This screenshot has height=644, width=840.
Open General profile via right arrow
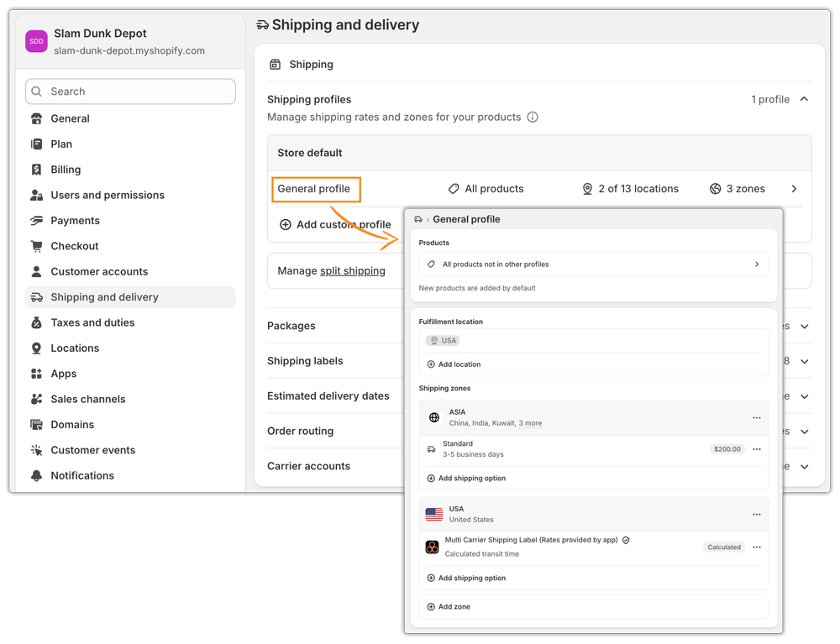tap(794, 189)
